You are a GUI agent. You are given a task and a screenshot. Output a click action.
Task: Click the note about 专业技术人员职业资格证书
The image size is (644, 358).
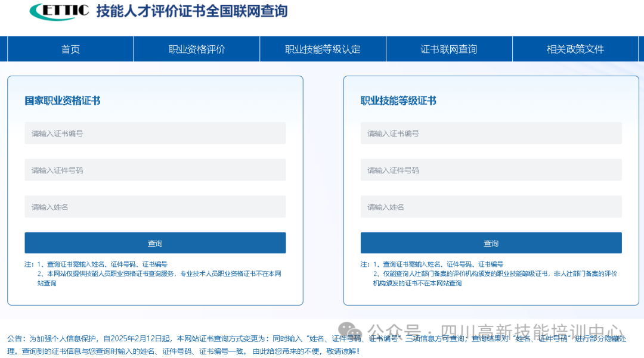pyautogui.click(x=159, y=278)
